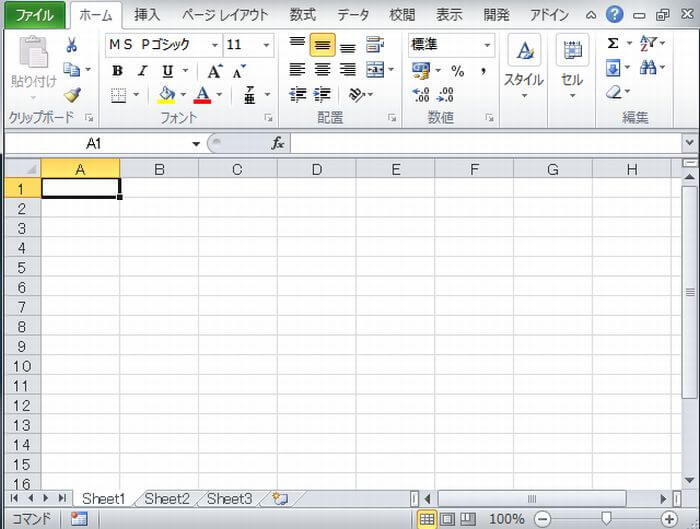
Task: Switch to the データ tab
Action: point(353,15)
